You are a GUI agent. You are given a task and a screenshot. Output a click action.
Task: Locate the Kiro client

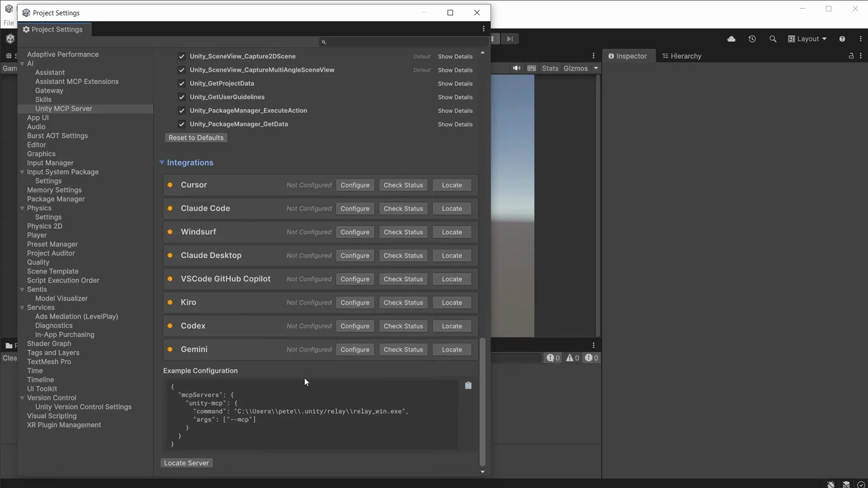click(452, 303)
